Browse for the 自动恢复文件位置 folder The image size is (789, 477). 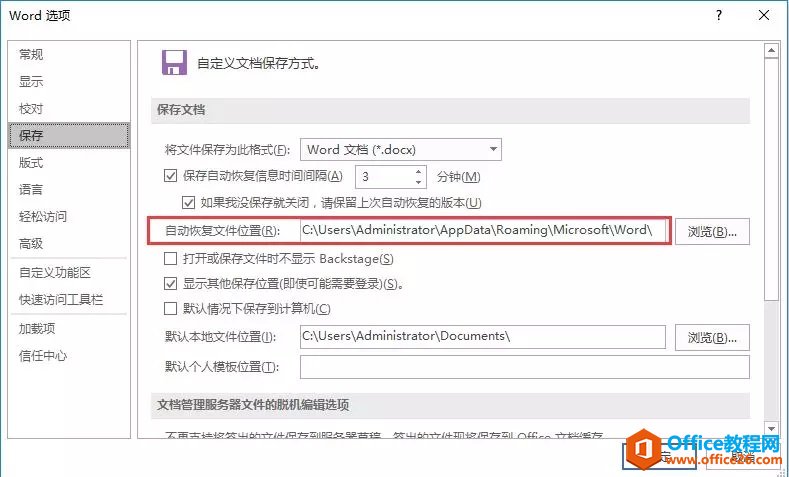tap(712, 231)
